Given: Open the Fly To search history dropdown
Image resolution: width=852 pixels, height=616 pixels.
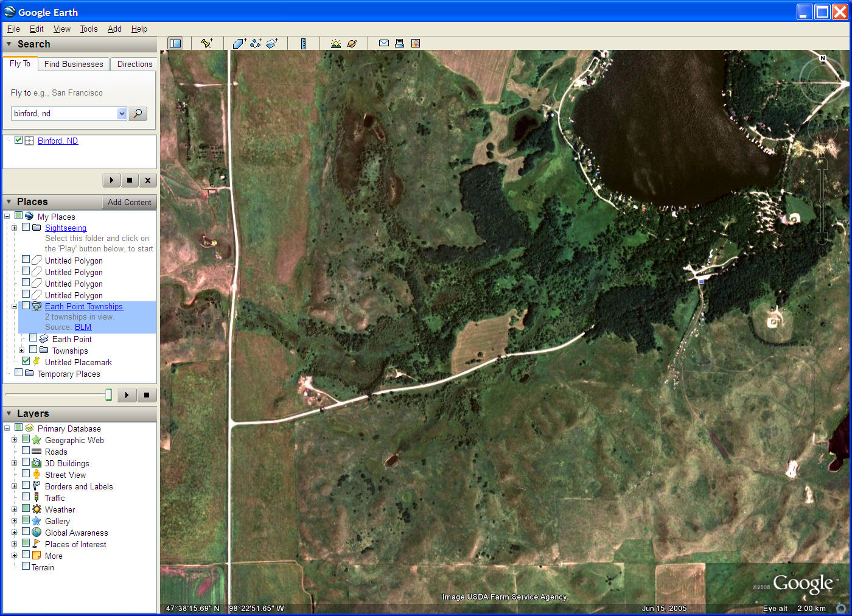Looking at the screenshot, I should point(122,114).
